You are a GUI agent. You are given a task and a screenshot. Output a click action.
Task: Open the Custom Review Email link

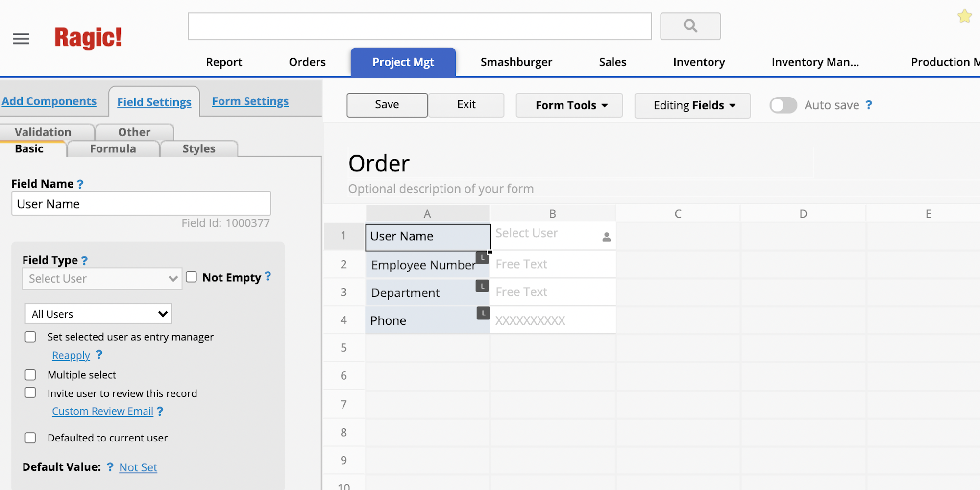(102, 411)
